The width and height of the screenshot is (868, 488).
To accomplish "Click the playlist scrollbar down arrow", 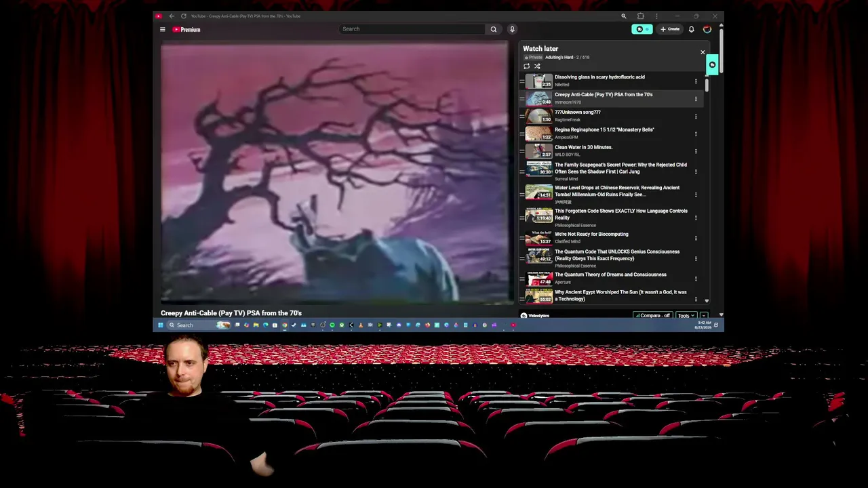I will click(x=707, y=300).
